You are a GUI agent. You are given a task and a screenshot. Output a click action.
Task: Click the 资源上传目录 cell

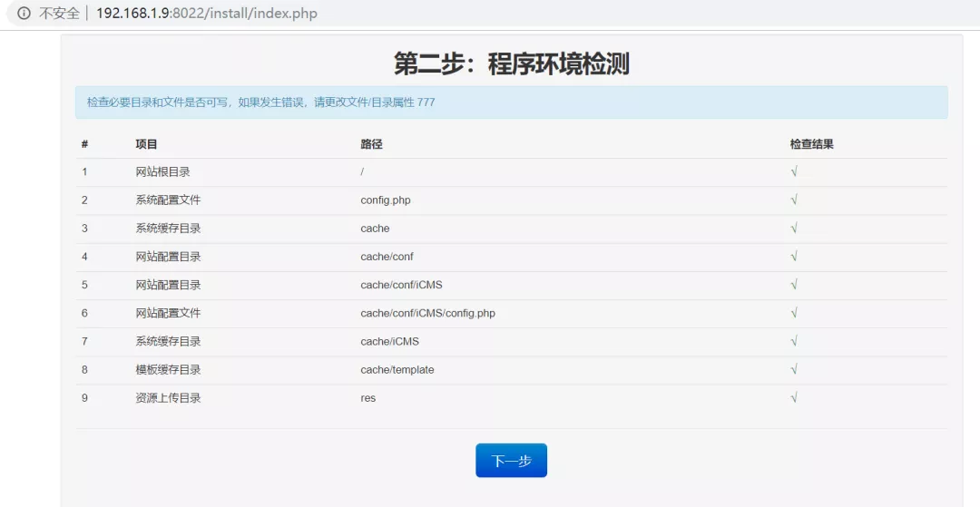(168, 398)
